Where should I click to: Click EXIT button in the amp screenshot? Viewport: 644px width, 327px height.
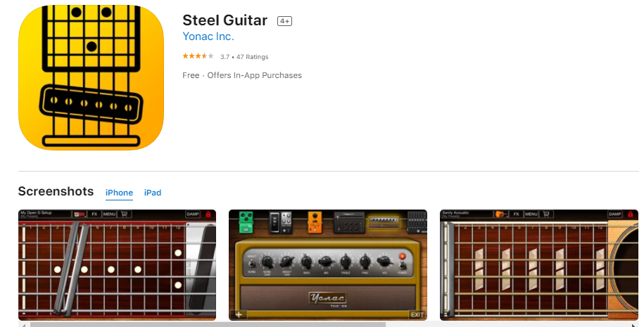pyautogui.click(x=417, y=314)
